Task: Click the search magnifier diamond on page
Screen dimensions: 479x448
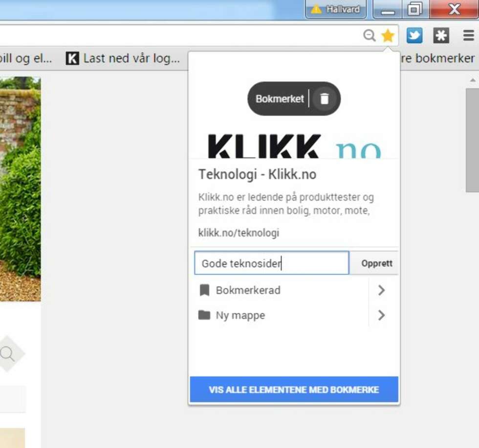Action: pyautogui.click(x=8, y=354)
